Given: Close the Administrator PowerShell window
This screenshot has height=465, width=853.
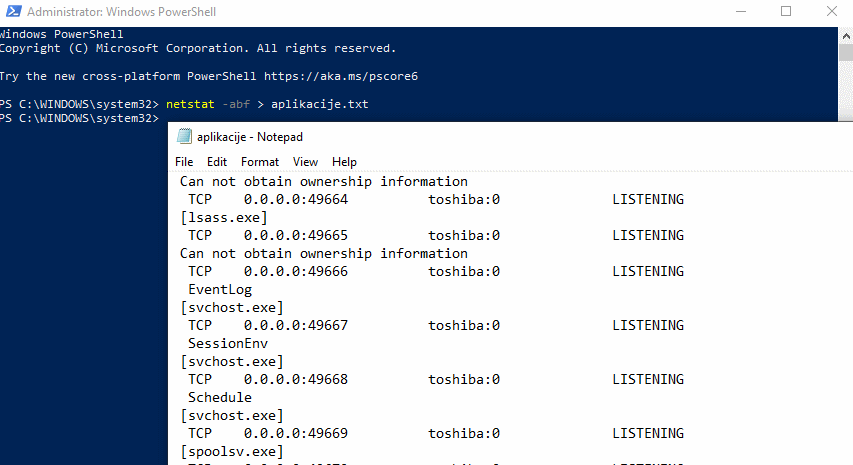Looking at the screenshot, I should coord(833,13).
